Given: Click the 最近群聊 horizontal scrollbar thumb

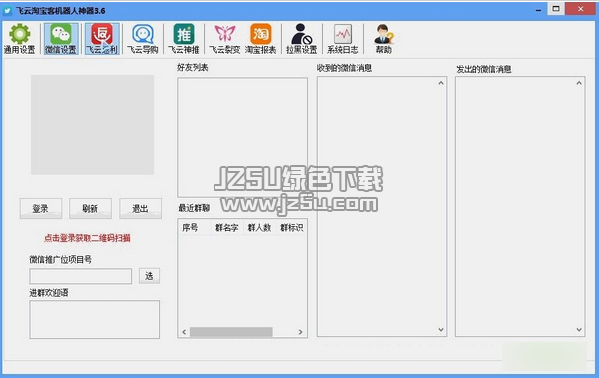Looking at the screenshot, I should click(x=231, y=332).
